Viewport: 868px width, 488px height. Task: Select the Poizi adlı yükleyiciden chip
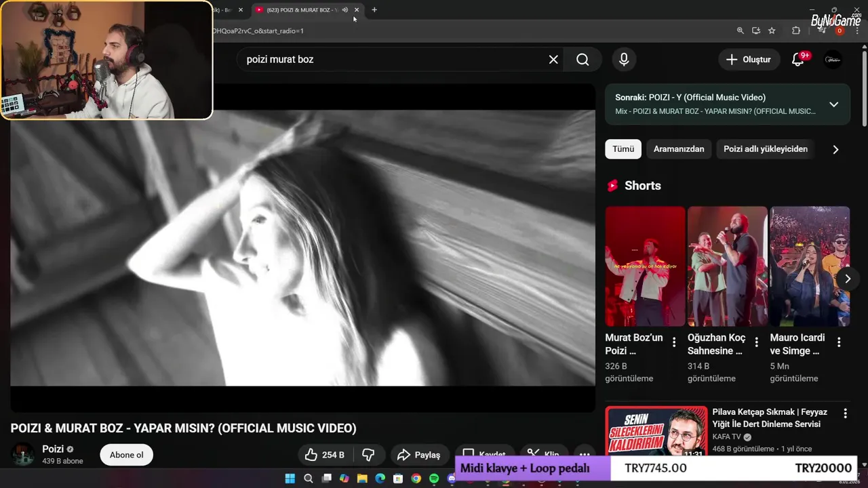[x=766, y=149]
